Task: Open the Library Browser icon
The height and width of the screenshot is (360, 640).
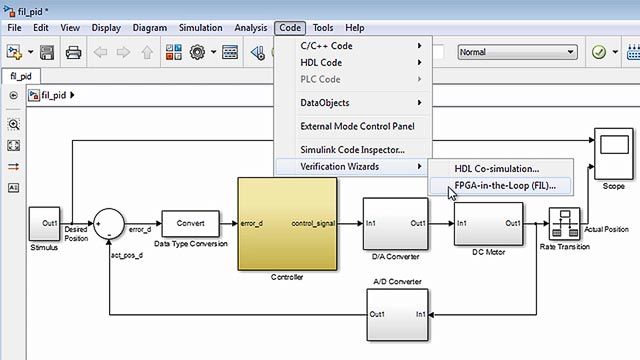Action: (174, 52)
